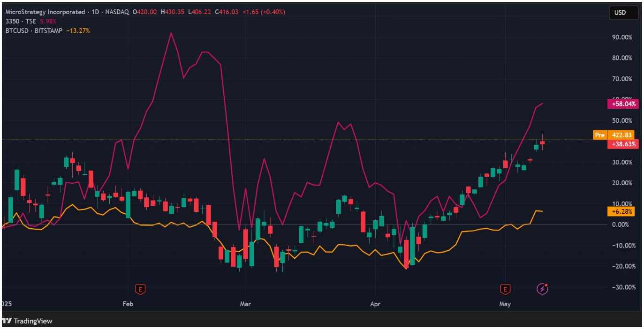This screenshot has height=329, width=644.
Task: Select the 3350 TSE comparison legend
Action: pyautogui.click(x=21, y=21)
